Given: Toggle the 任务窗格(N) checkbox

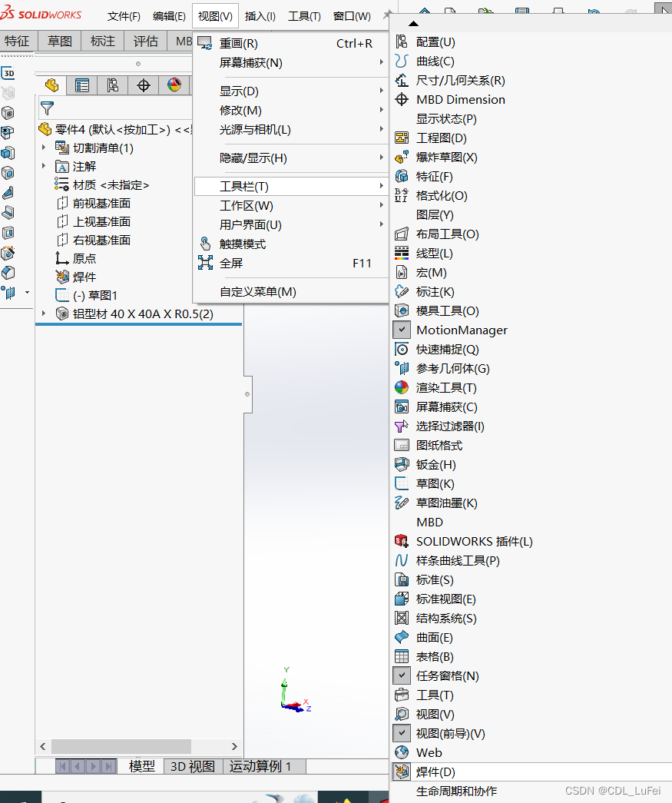Looking at the screenshot, I should click(x=402, y=676).
